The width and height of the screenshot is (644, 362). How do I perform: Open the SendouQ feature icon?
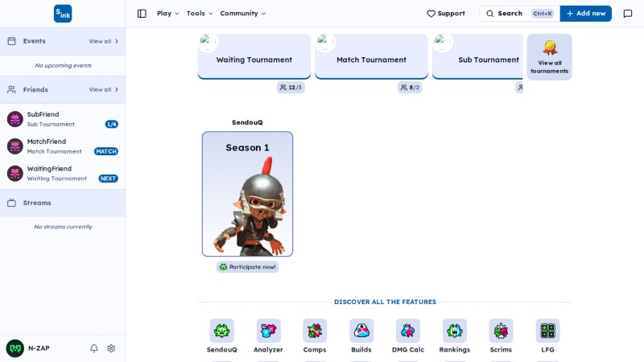tap(222, 331)
